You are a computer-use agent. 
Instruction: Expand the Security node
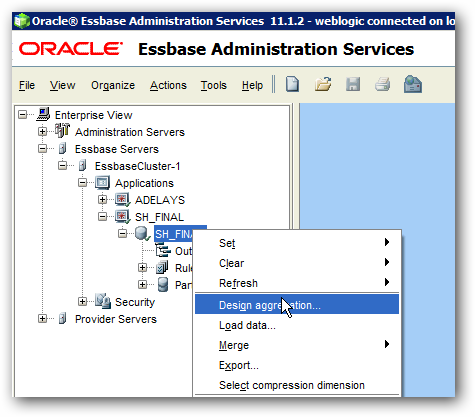pos(82,301)
